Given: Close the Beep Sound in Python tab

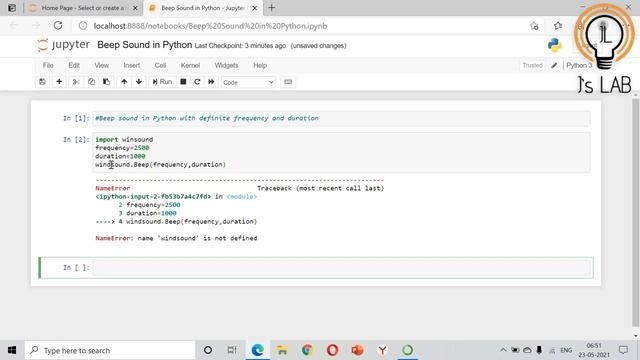Looking at the screenshot, I should 255,8.
